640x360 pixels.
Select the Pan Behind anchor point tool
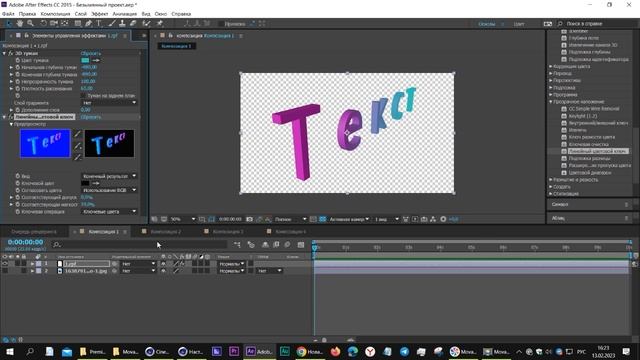tap(64, 24)
